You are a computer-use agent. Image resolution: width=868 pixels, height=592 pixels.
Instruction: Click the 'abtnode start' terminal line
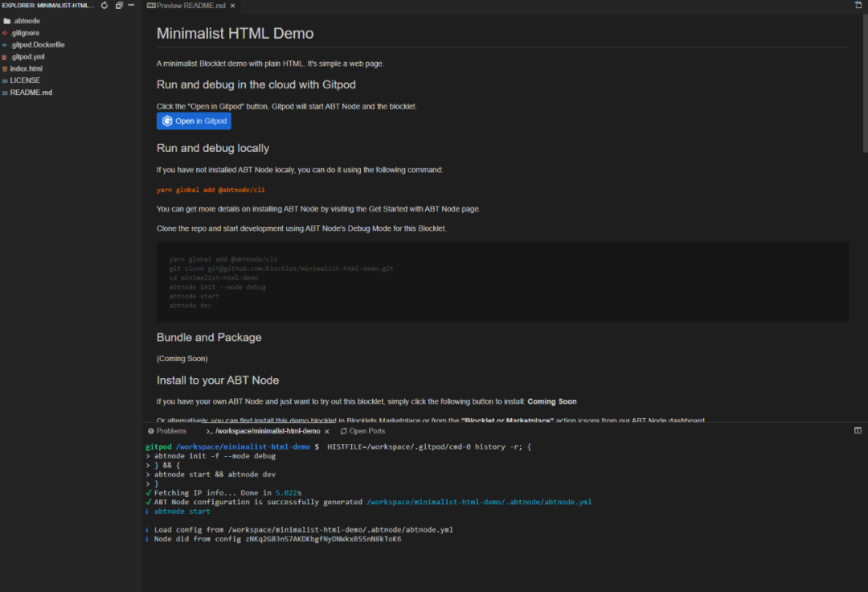(x=182, y=511)
